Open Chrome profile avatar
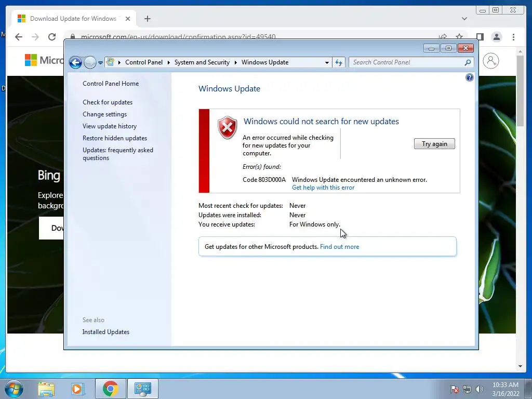This screenshot has width=532, height=399. pyautogui.click(x=497, y=37)
